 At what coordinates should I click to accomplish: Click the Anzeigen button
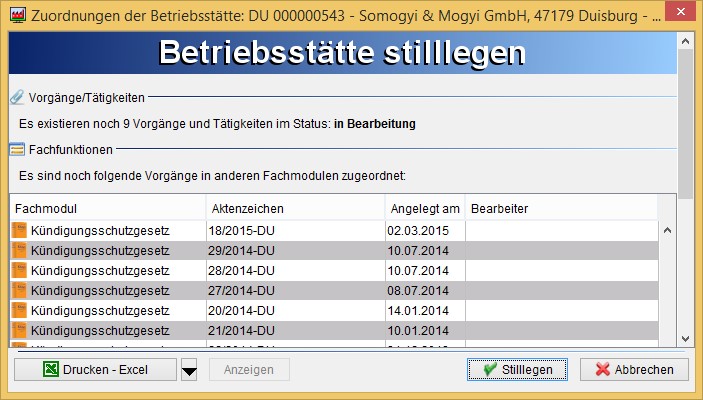pyautogui.click(x=249, y=370)
